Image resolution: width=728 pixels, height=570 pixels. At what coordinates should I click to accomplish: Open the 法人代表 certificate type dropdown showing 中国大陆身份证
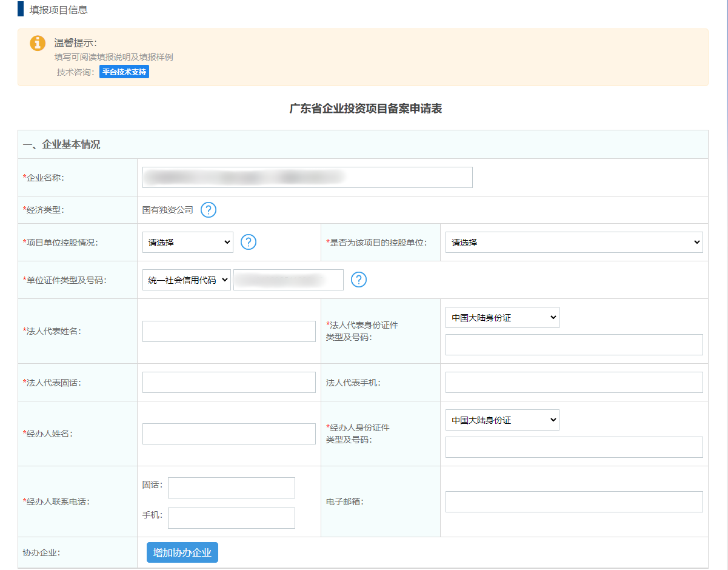click(502, 317)
